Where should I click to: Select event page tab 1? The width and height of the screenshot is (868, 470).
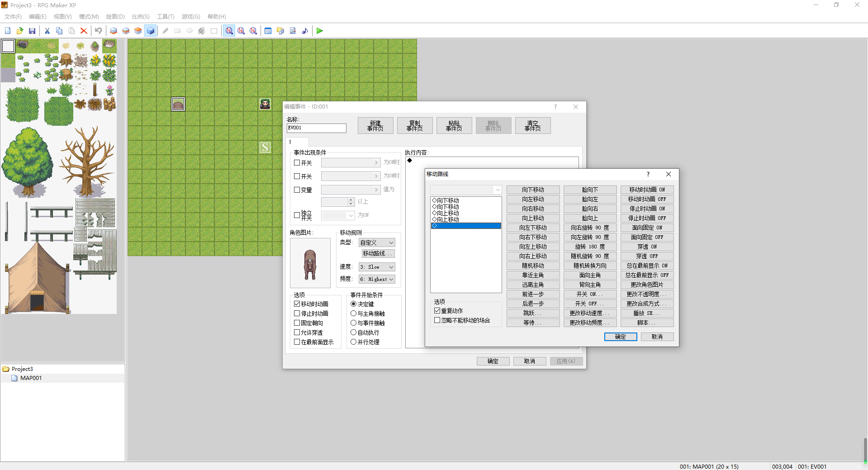[297, 142]
